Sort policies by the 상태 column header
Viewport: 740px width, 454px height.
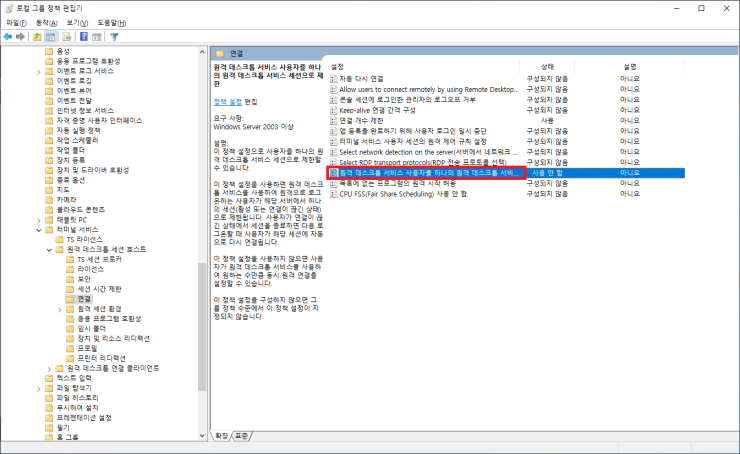[x=547, y=66]
